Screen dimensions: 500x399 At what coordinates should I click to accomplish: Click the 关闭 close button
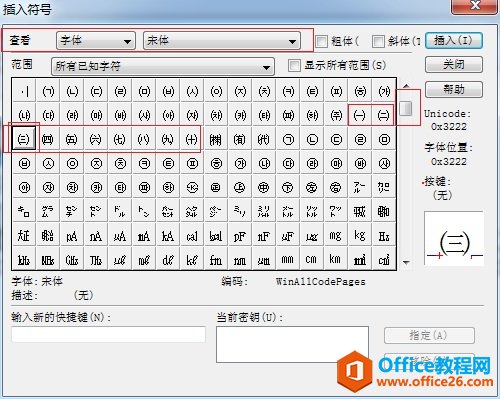coord(454,64)
